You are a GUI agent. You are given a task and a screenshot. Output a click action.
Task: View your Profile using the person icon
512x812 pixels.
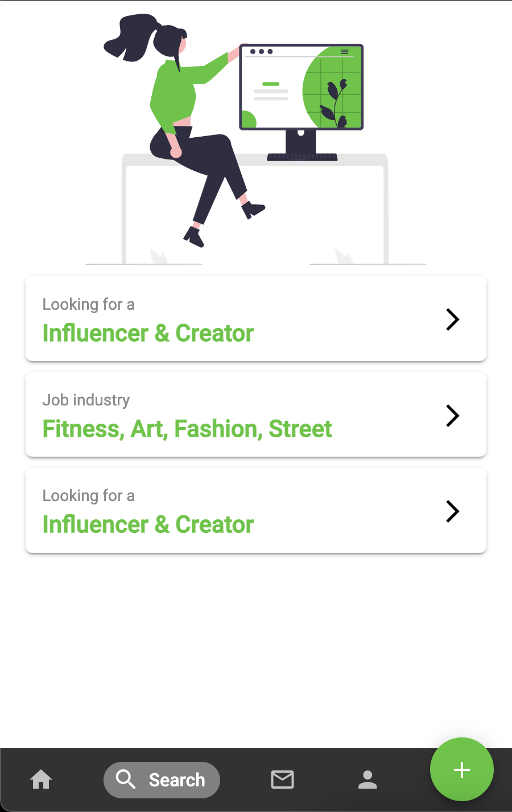(368, 780)
